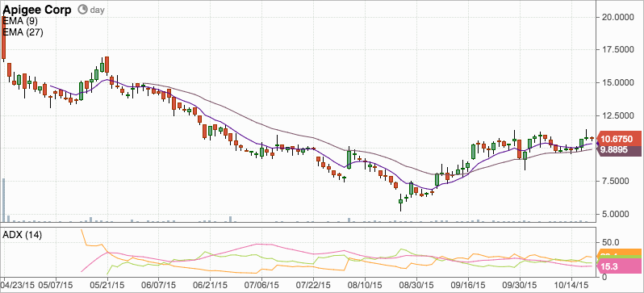This screenshot has width=644, height=293.
Task: Click the 05/07/15 date label
Action: coord(56,285)
